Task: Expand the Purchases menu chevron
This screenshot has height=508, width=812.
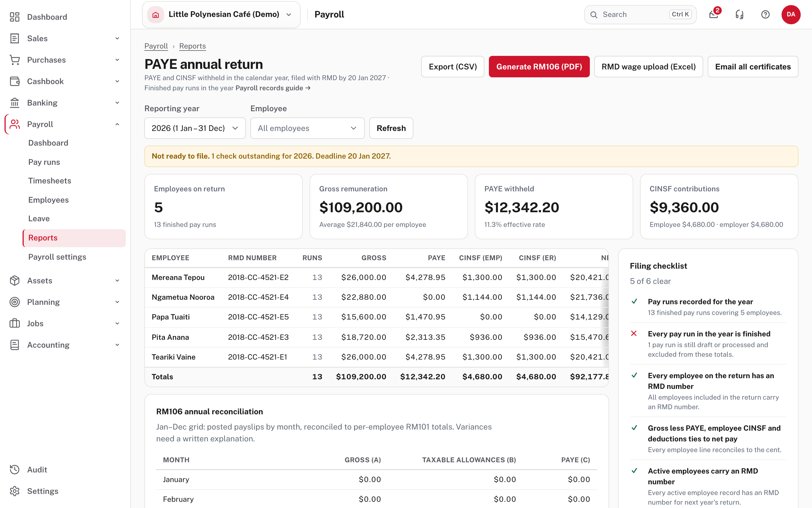Action: click(x=117, y=60)
